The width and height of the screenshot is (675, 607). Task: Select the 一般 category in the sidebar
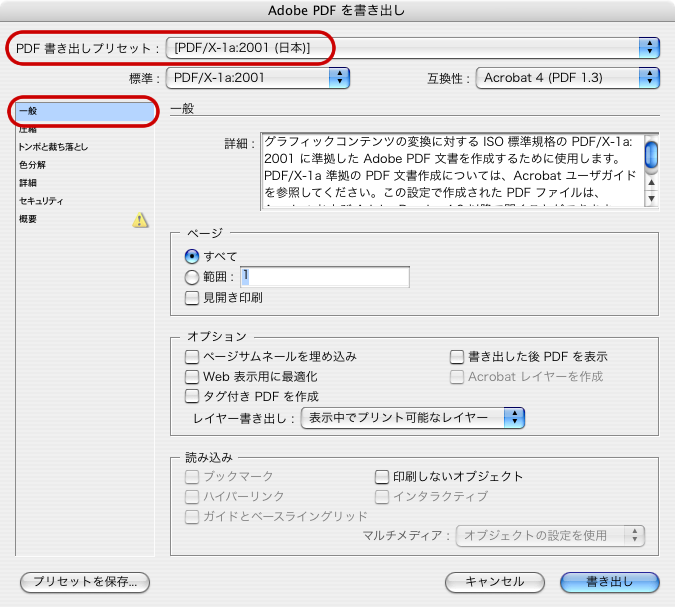(x=85, y=111)
